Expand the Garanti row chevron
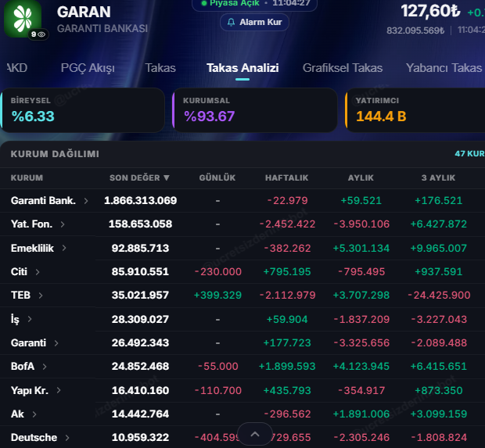The height and width of the screenshot is (448, 485). tap(56, 343)
